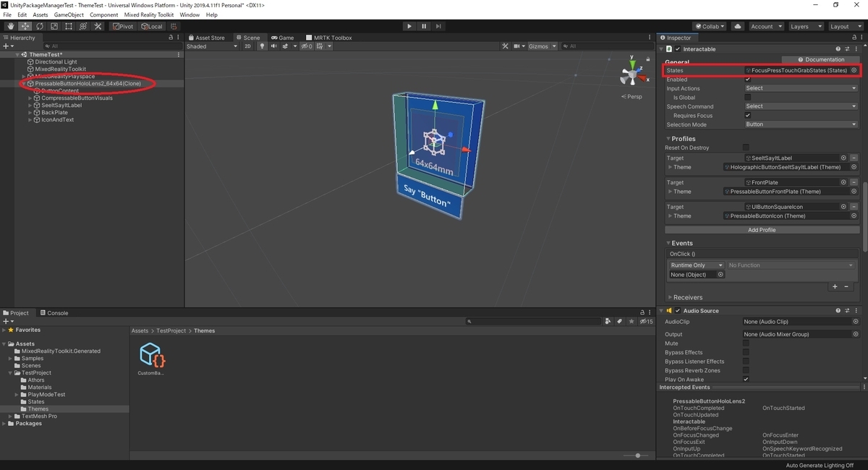
Task: Click the Add Profile button
Action: pyautogui.click(x=762, y=230)
